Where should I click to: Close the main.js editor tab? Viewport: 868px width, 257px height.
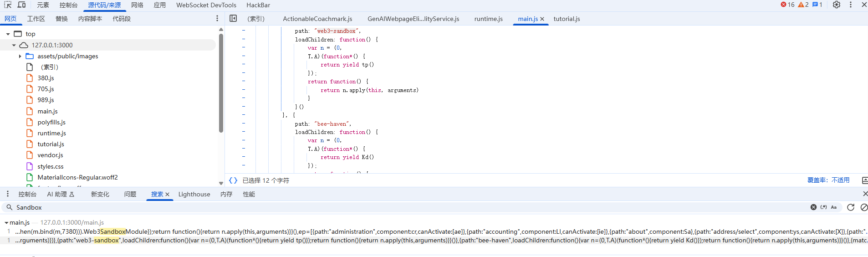coord(542,19)
